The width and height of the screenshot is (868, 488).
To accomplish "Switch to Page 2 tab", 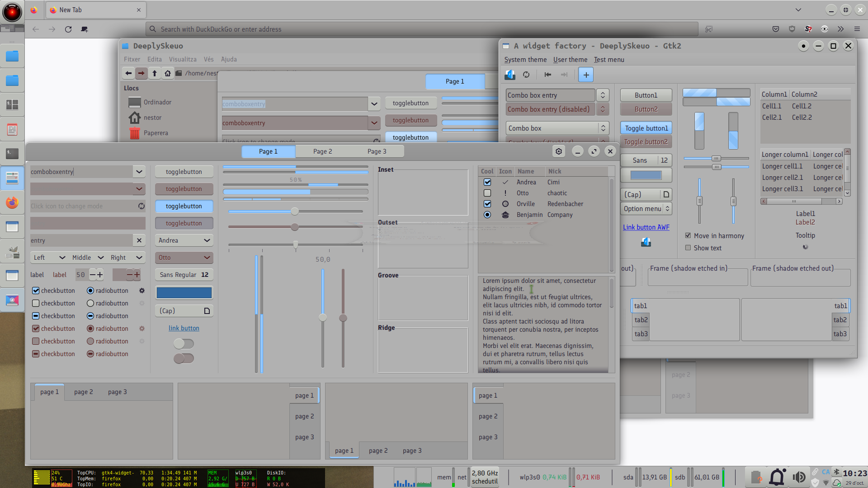I will click(322, 151).
